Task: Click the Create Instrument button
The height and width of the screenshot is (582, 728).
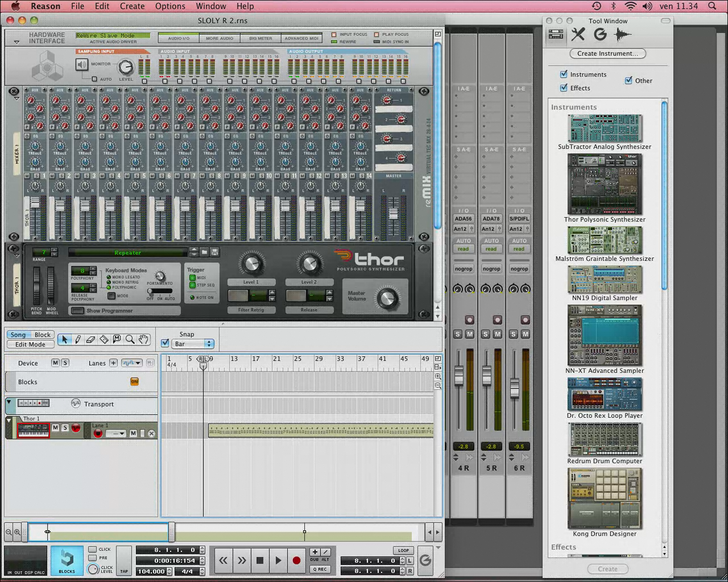Action: (607, 53)
